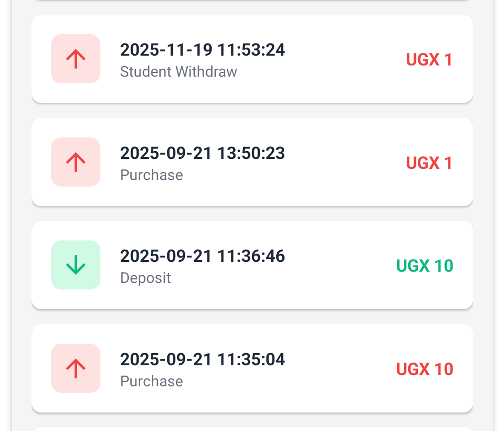Viewport: 504px width, 431px height.
Task: Open the November 19 transaction card's blank area
Action: 339,59
